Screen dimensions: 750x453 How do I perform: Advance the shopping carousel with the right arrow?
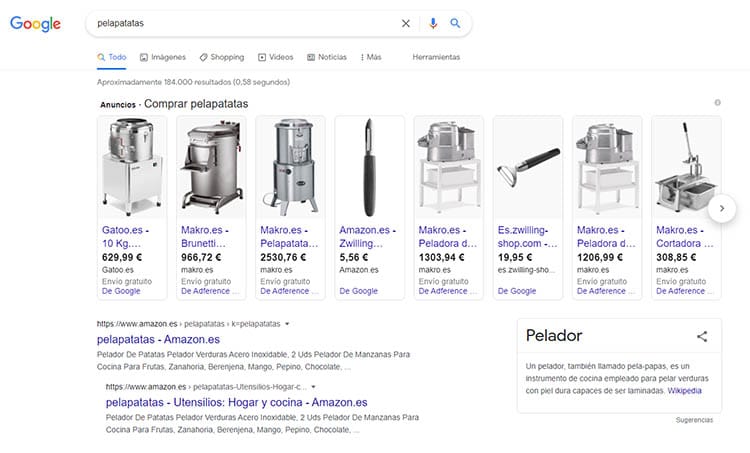(x=722, y=208)
